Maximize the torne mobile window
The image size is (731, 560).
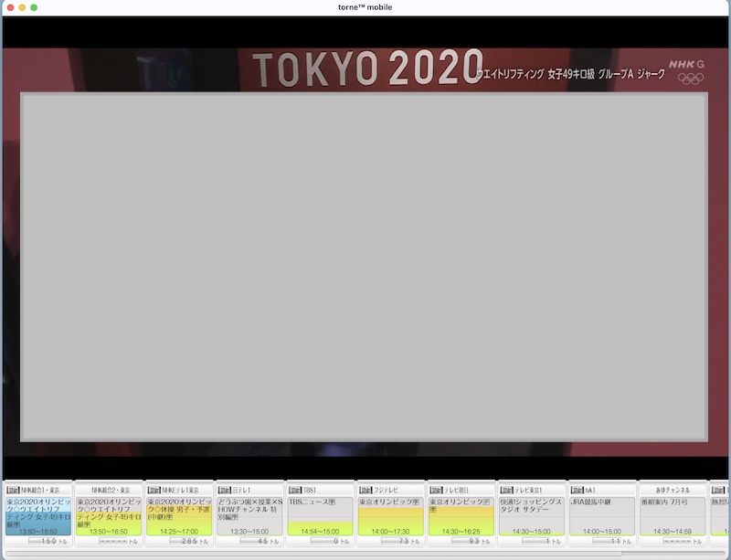click(34, 7)
